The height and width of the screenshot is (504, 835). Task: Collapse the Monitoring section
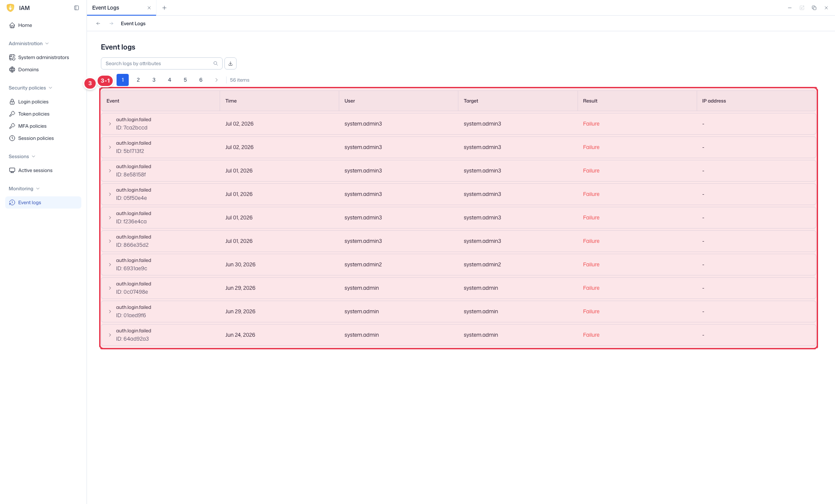click(24, 189)
